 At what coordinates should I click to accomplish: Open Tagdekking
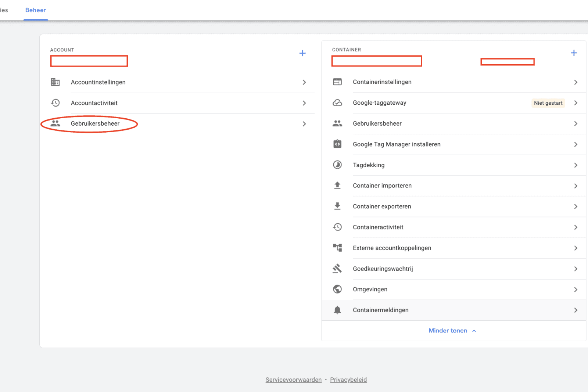click(x=454, y=165)
